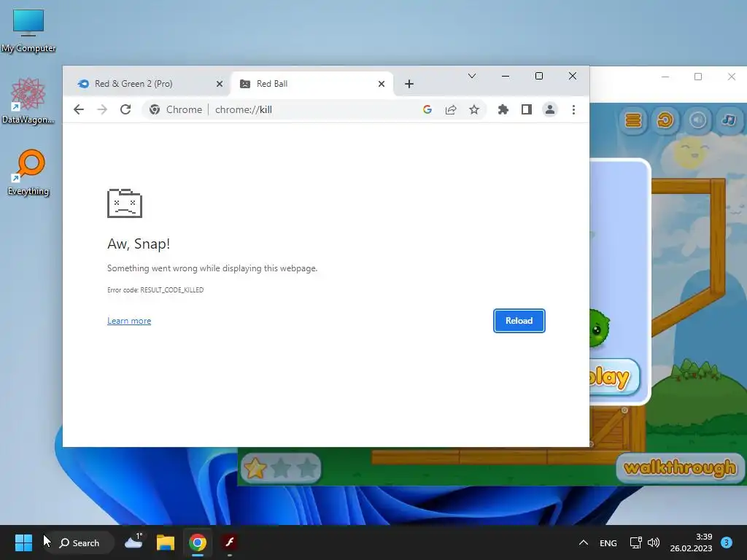Add a new tab

tap(409, 84)
